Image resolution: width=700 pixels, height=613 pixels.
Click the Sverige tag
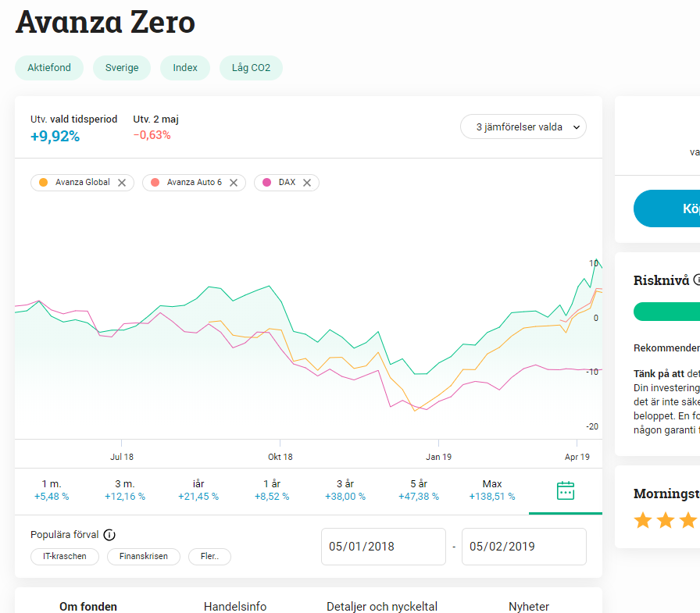(x=122, y=68)
